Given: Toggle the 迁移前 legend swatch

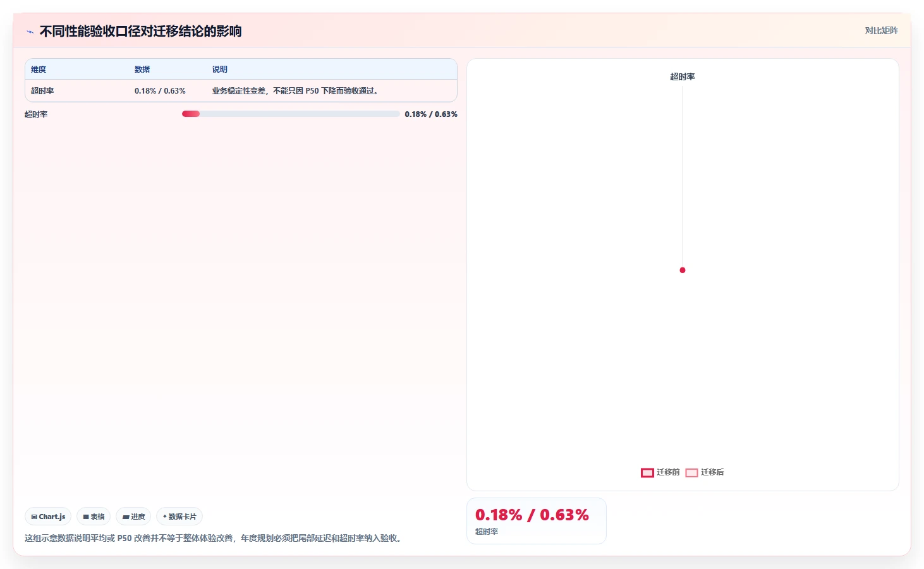Looking at the screenshot, I should point(647,472).
